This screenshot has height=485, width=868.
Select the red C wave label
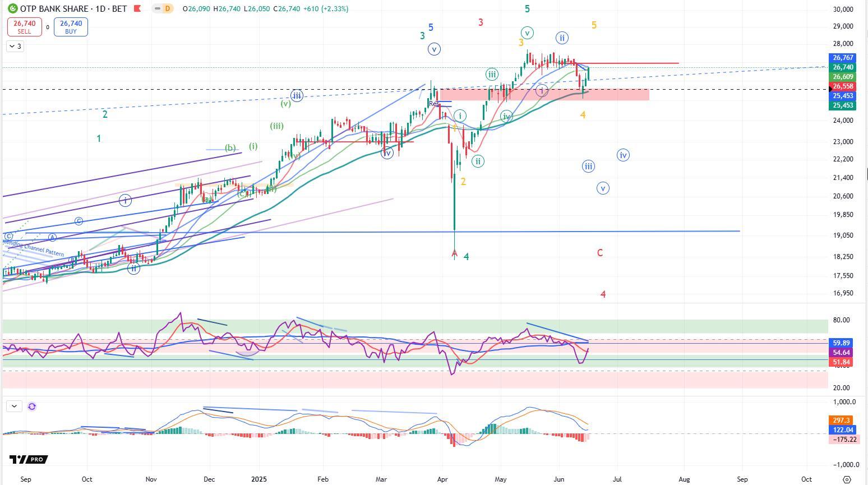tap(600, 253)
